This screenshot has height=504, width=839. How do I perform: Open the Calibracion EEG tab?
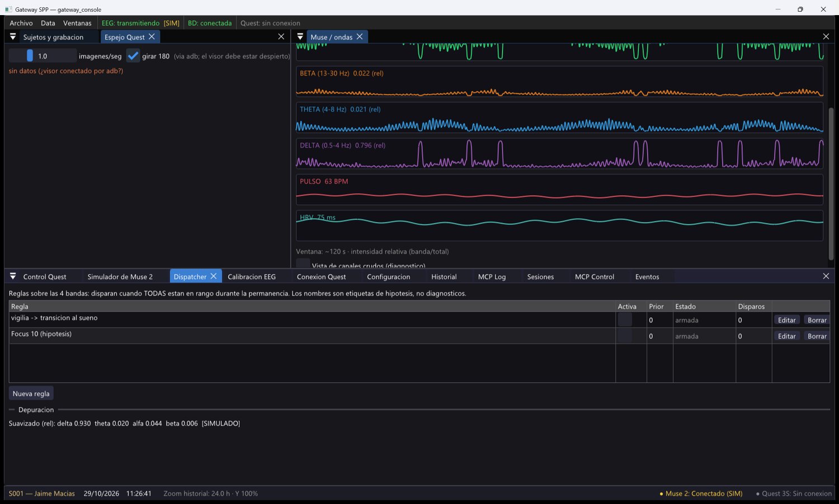coord(252,277)
